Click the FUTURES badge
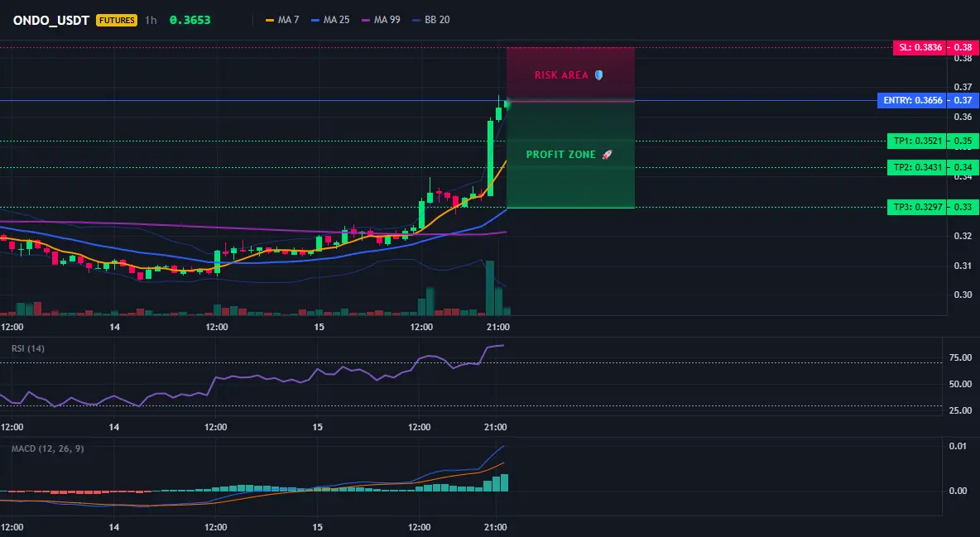The image size is (980, 537). pos(116,20)
